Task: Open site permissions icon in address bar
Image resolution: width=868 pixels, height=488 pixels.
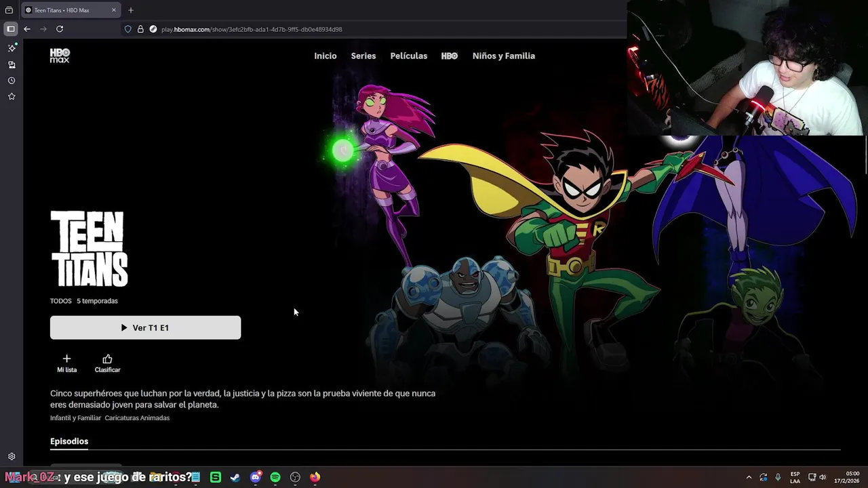Action: [x=153, y=29]
